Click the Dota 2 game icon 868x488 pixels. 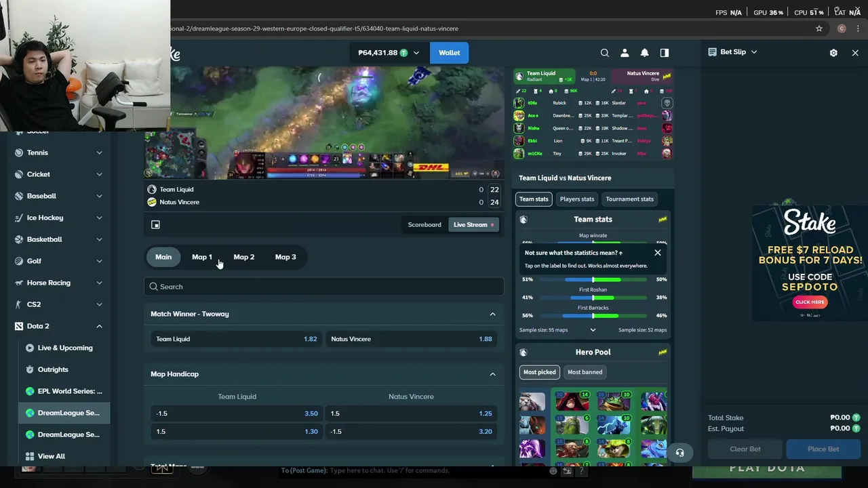click(x=19, y=326)
